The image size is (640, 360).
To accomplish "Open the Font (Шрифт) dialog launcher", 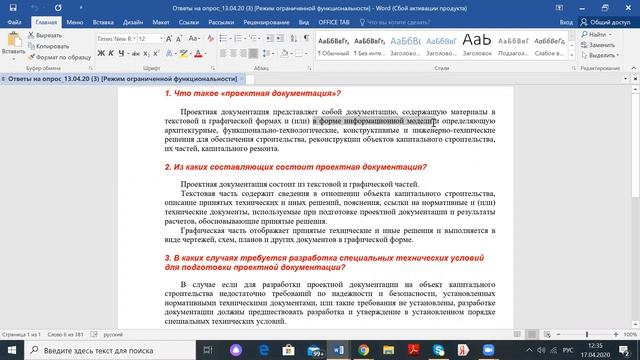I will click(x=213, y=68).
